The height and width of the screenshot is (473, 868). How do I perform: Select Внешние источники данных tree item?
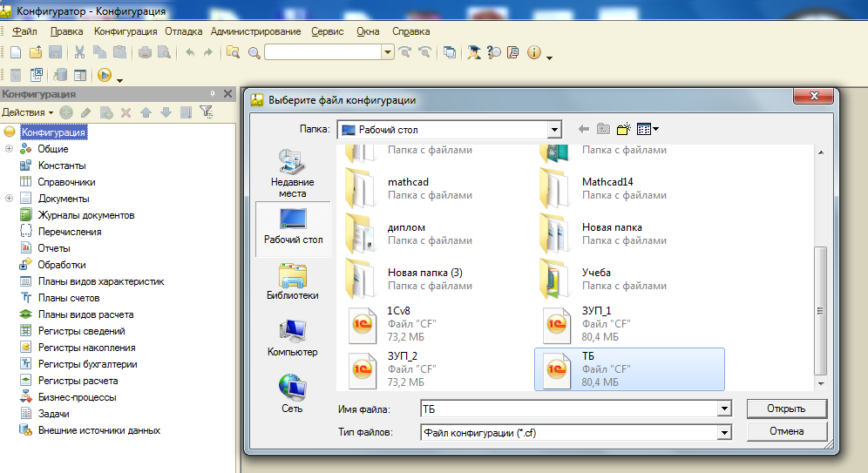click(99, 430)
